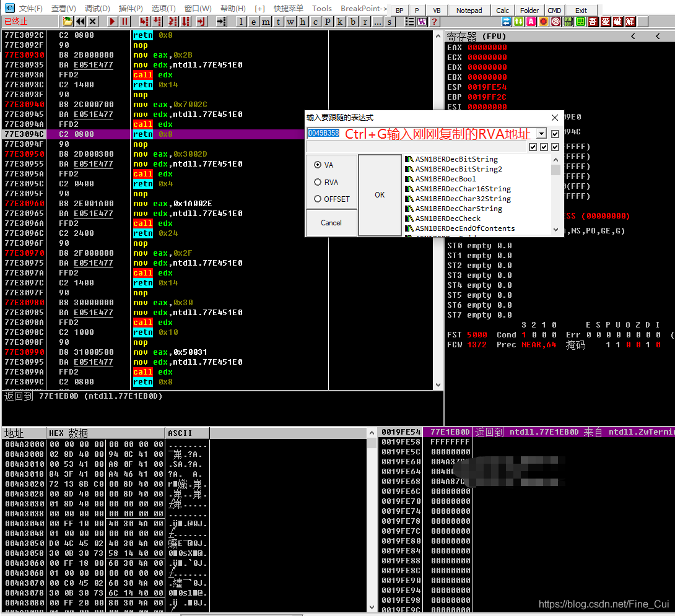
Task: Select ASN1BERDecCheck in the function list
Action: 448,219
